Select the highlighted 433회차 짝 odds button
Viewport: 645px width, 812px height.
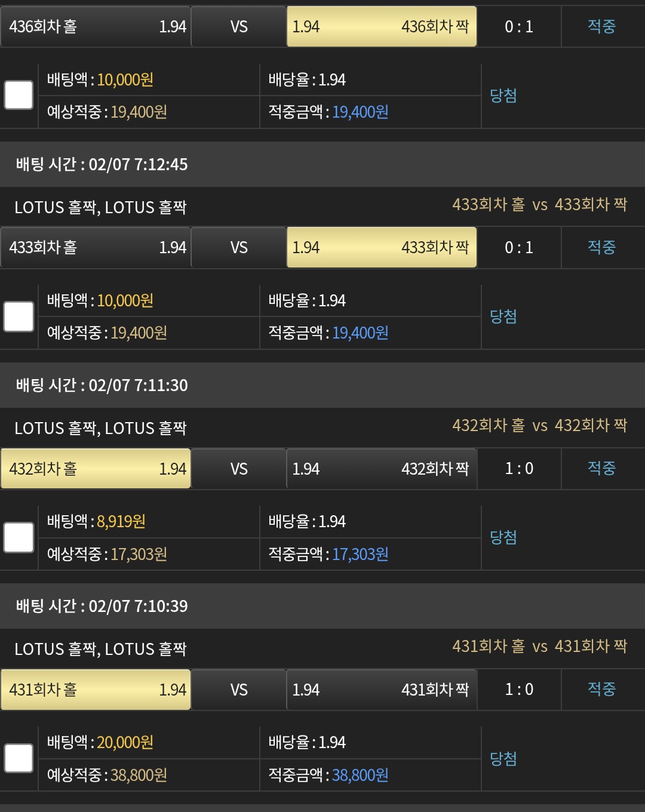382,247
